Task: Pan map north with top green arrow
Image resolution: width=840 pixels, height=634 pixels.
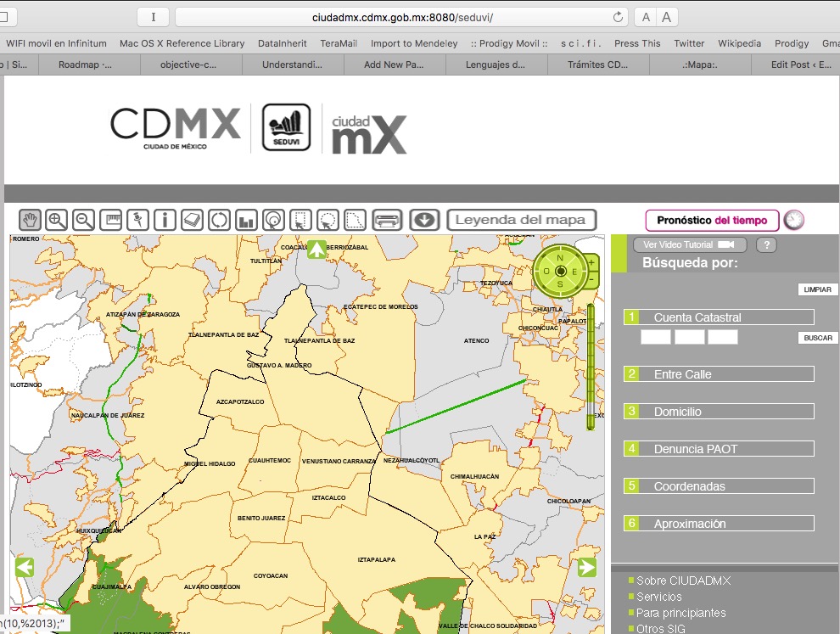Action: pyautogui.click(x=316, y=249)
